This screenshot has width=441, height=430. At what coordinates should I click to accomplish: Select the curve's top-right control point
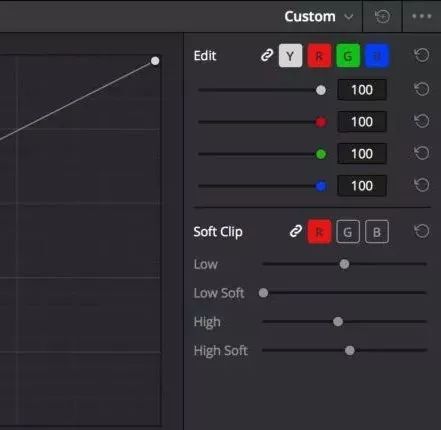155,61
